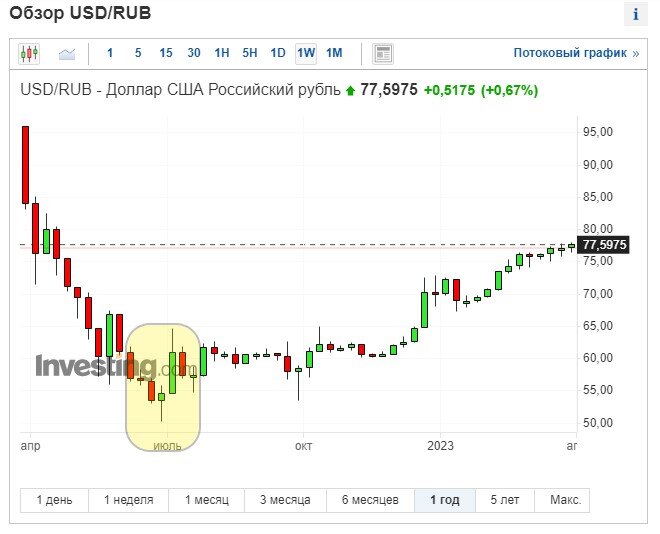The width and height of the screenshot is (660, 534).
Task: Click the окт date axis label
Action: (303, 446)
